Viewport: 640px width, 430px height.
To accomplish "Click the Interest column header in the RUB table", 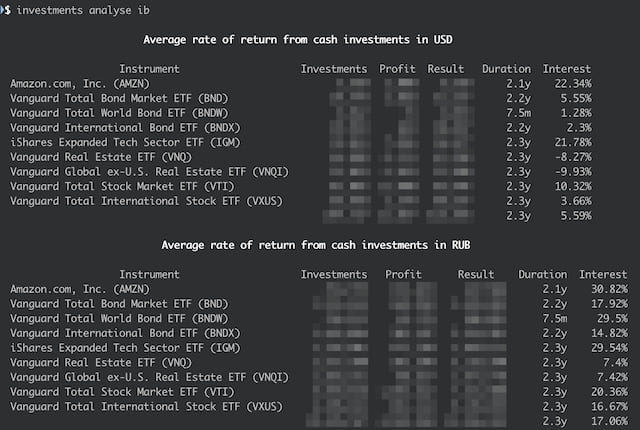I will coord(603,275).
